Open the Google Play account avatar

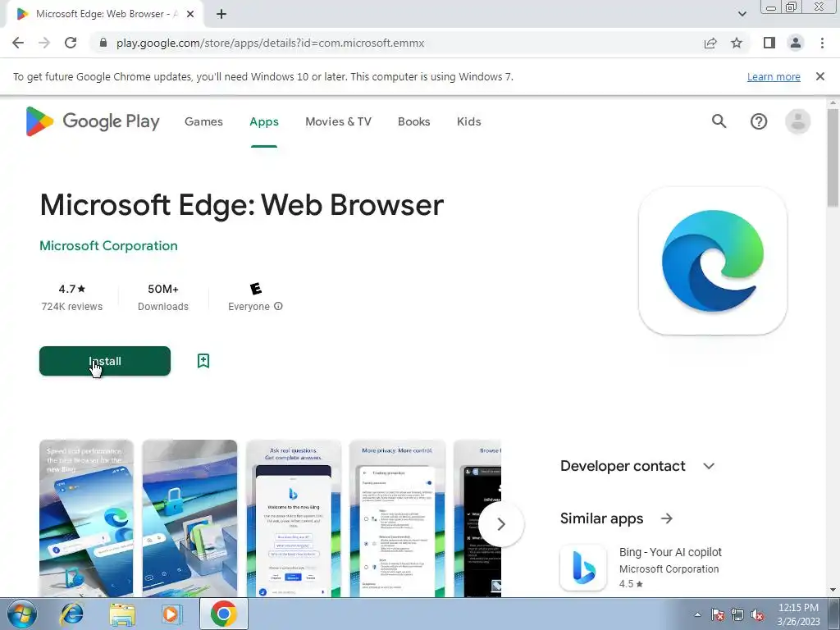797,121
